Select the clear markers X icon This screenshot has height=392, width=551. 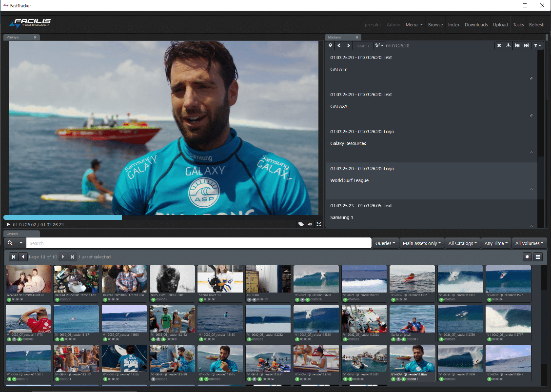(x=499, y=45)
